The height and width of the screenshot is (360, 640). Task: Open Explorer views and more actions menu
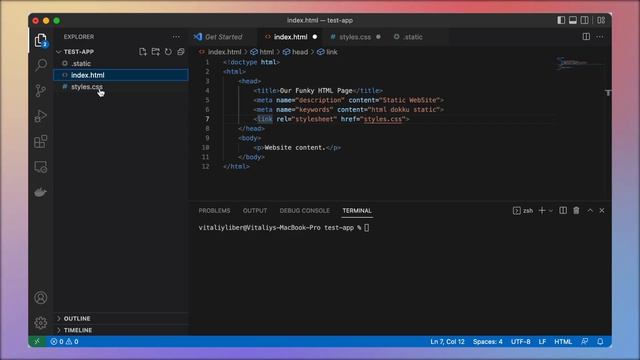coord(176,37)
